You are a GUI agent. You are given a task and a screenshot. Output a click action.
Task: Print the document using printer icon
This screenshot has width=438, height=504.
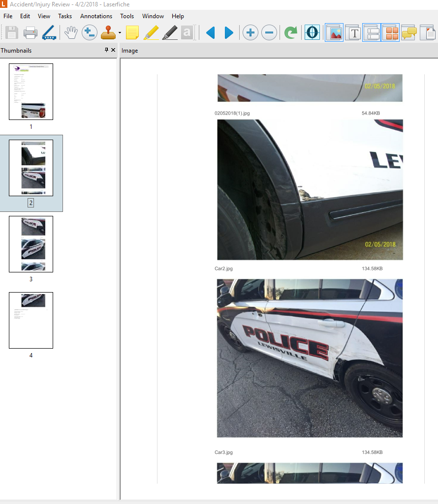[x=30, y=32]
